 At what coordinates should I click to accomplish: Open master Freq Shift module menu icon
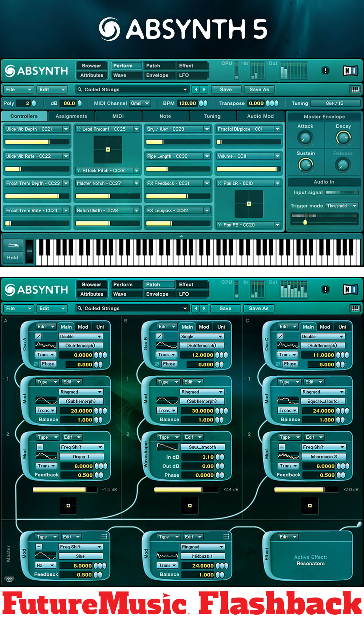104,536
